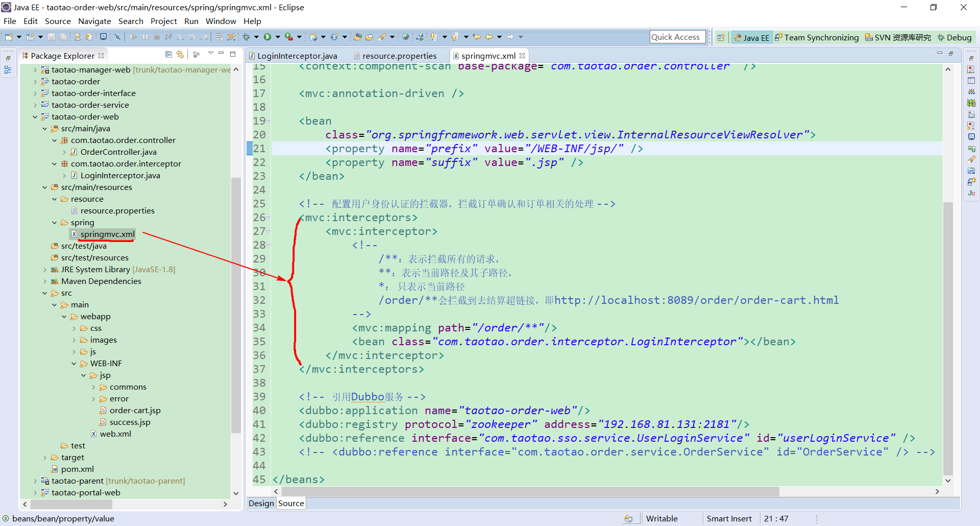Open the Web Browser globe icon
Image resolution: width=980 pixels, height=526 pixels.
click(405, 37)
